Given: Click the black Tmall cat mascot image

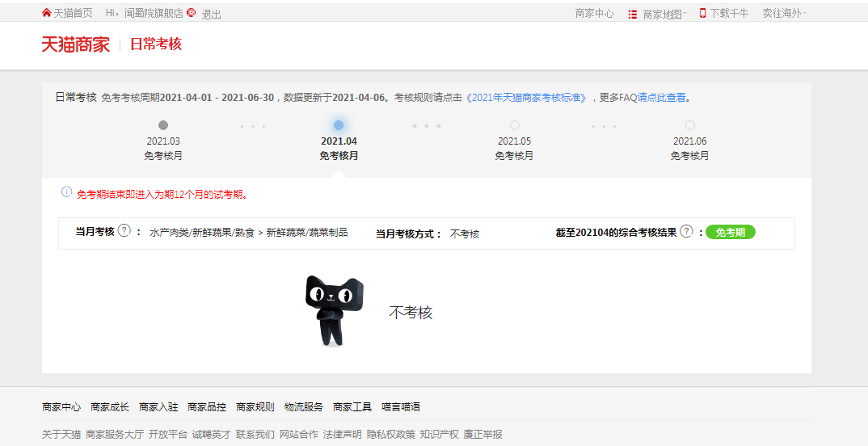Looking at the screenshot, I should point(334,310).
